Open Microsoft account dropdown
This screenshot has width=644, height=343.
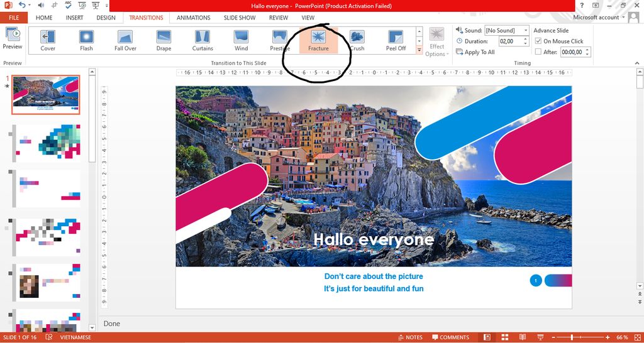(625, 18)
